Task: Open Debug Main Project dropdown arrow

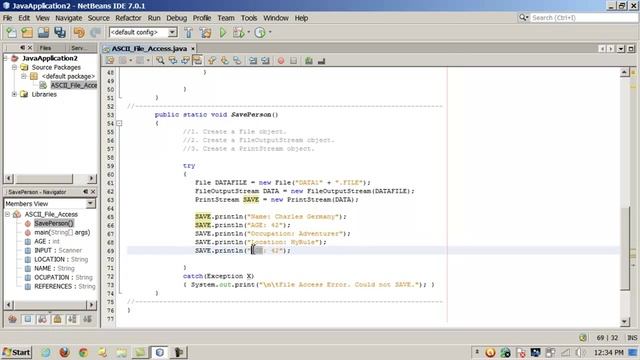Action: pos(248,32)
